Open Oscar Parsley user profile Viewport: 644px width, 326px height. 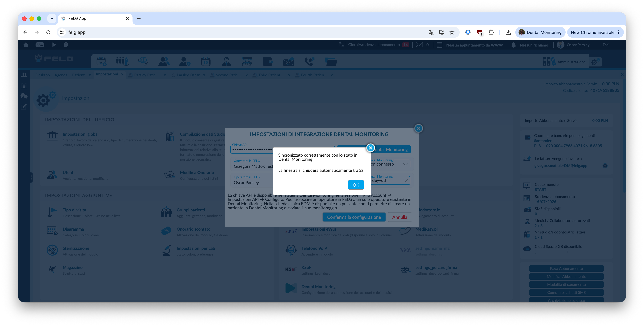573,45
